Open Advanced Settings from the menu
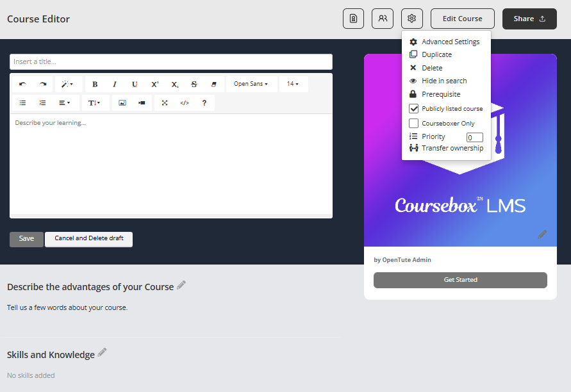 click(445, 42)
